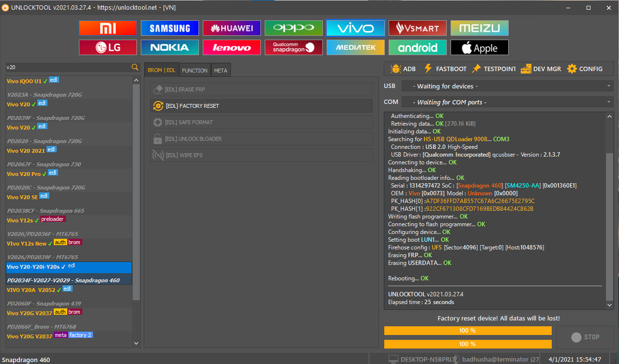Click the [EDL] SAFE FORMAT button

[261, 122]
